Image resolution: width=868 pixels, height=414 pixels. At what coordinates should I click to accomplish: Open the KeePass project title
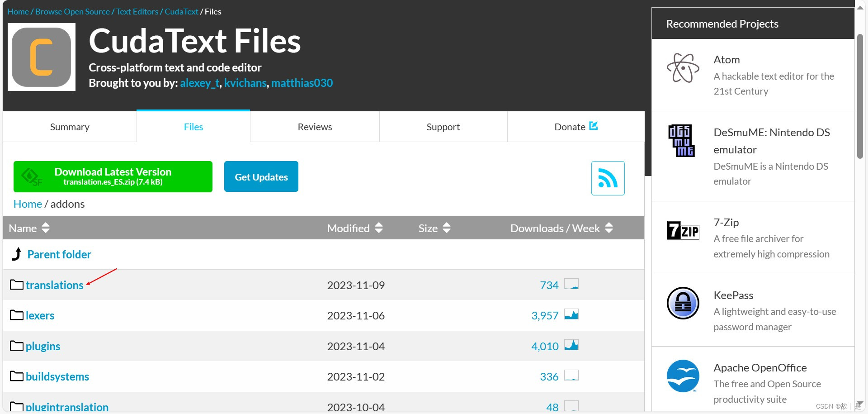(733, 295)
